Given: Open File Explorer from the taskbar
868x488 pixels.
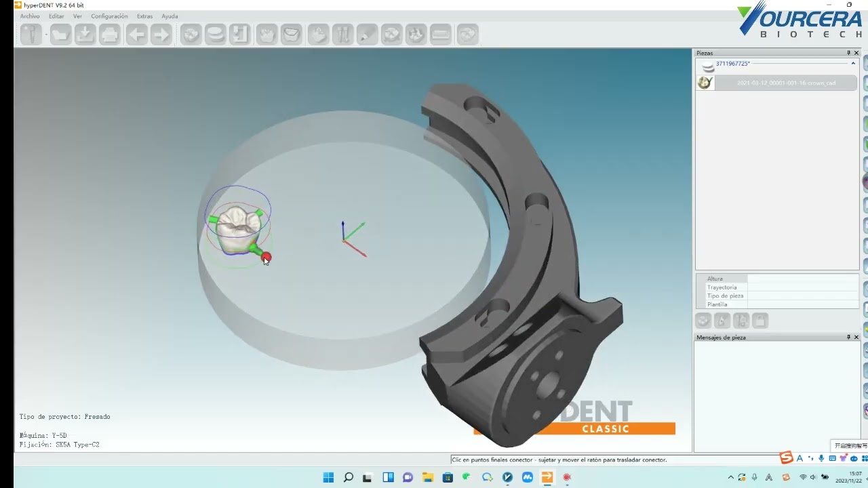Looking at the screenshot, I should pyautogui.click(x=427, y=477).
